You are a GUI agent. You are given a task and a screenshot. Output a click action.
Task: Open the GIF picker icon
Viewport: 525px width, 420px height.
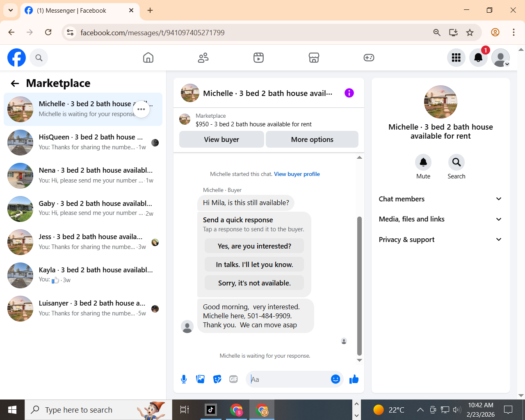tap(233, 379)
